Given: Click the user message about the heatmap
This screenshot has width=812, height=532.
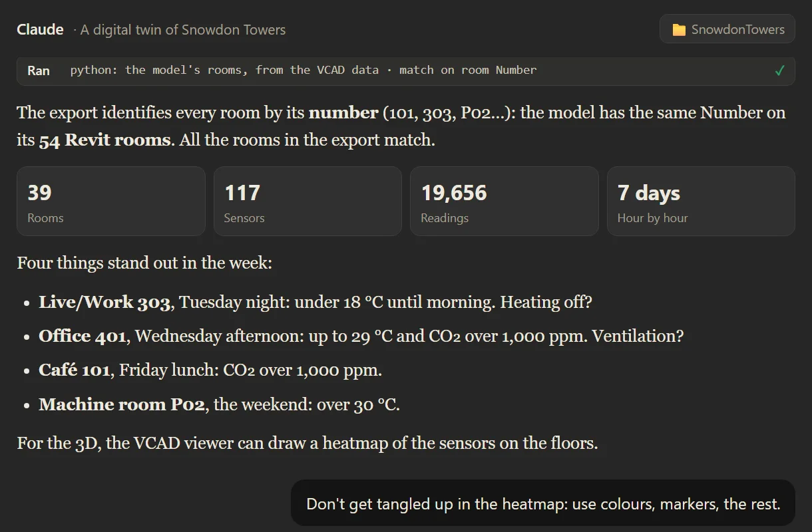Looking at the screenshot, I should click(543, 503).
